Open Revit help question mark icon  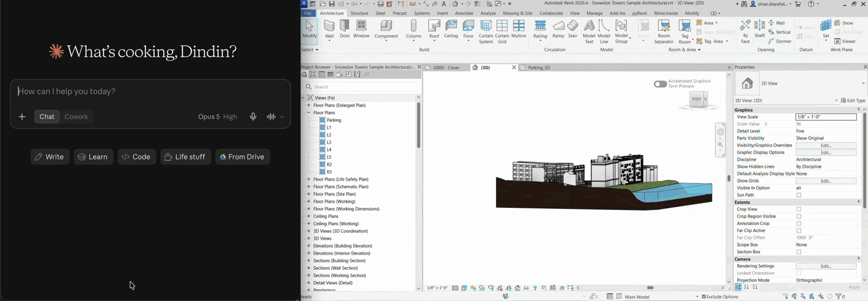point(811,4)
